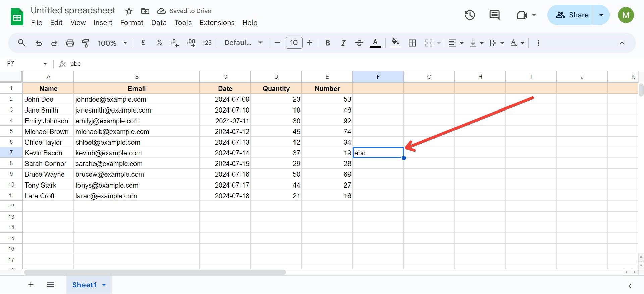
Task: Click the Name box showing F7
Action: pos(27,64)
